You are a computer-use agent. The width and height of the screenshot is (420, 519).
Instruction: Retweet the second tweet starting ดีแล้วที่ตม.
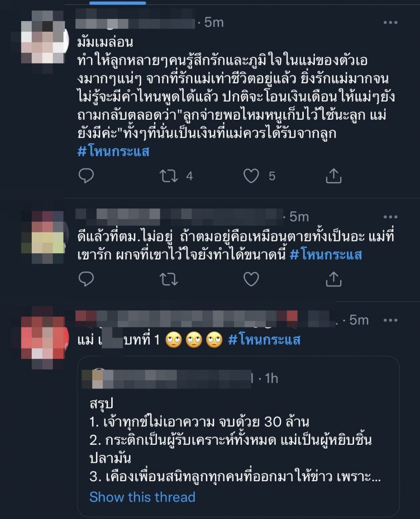click(169, 279)
